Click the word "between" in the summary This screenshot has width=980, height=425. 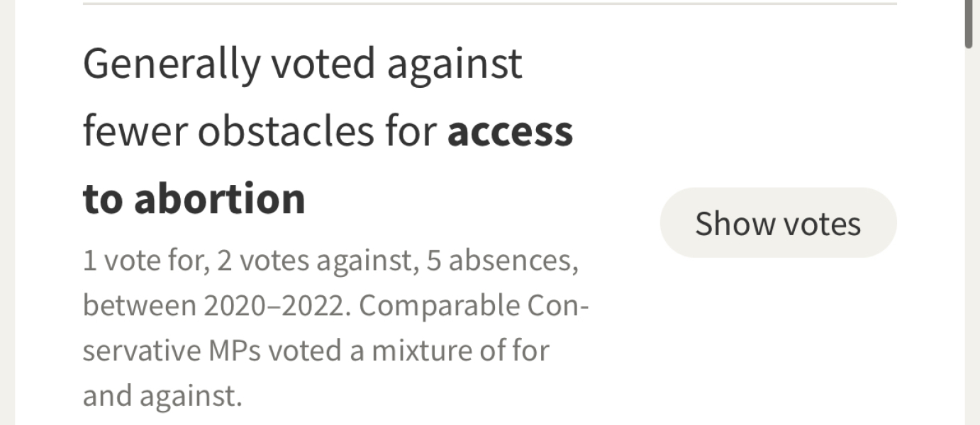(x=139, y=306)
